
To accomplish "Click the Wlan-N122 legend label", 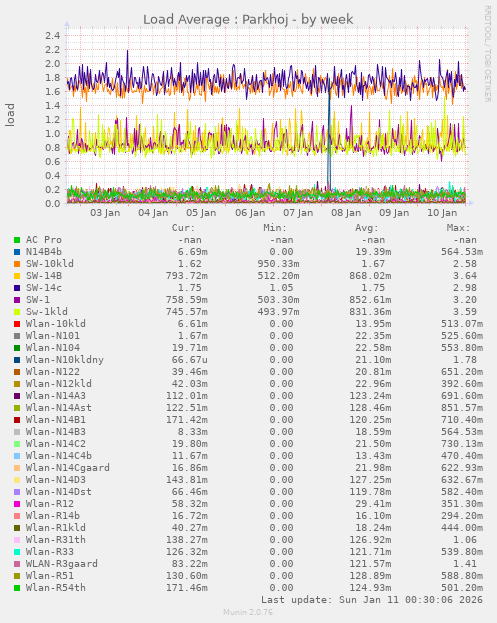I will pyautogui.click(x=53, y=371).
